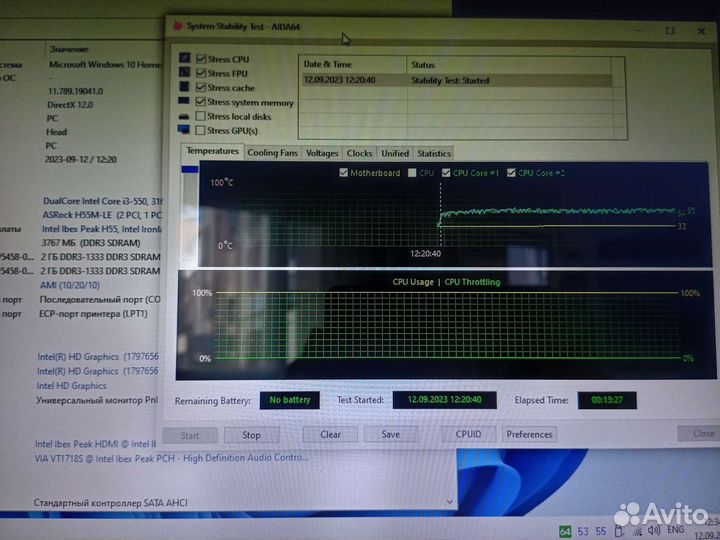Image resolution: width=720 pixels, height=540 pixels.
Task: Open the Clocks tab
Action: pos(359,153)
